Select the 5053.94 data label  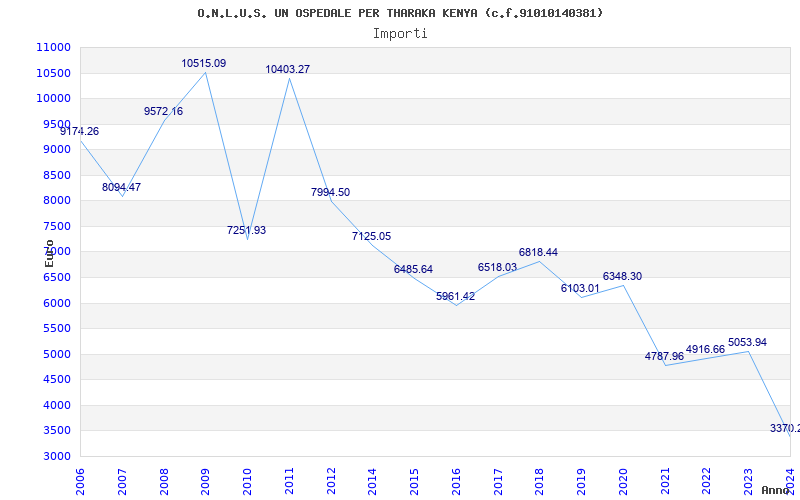(x=747, y=342)
